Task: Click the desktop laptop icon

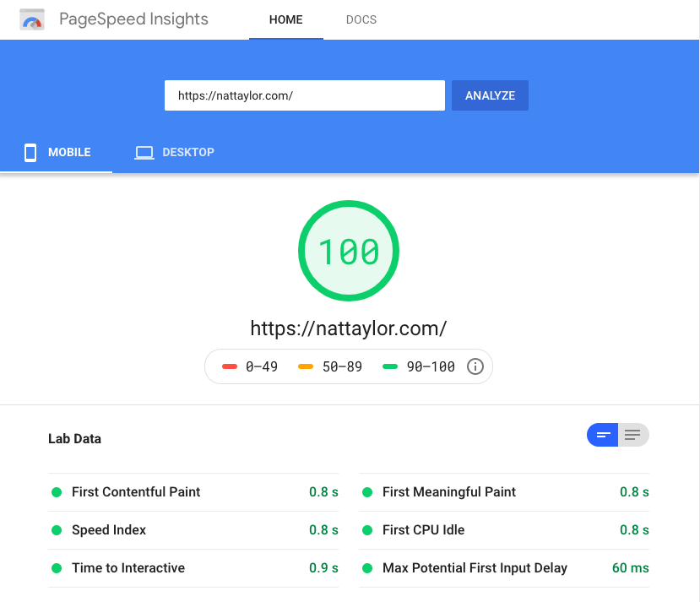Action: 144,153
